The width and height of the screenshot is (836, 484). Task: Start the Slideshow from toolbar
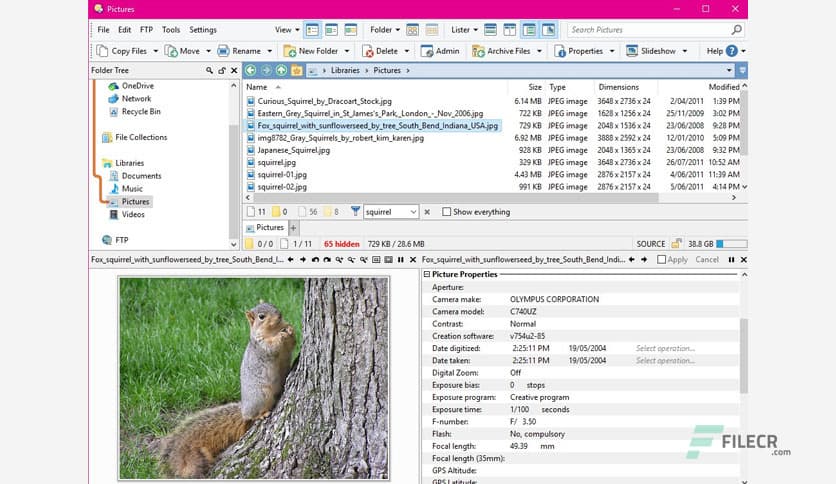[651, 51]
